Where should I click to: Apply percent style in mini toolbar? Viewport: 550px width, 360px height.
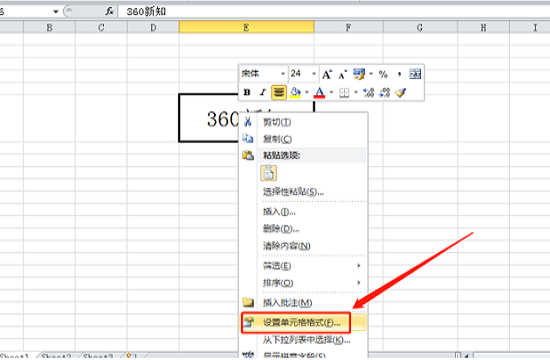[383, 74]
